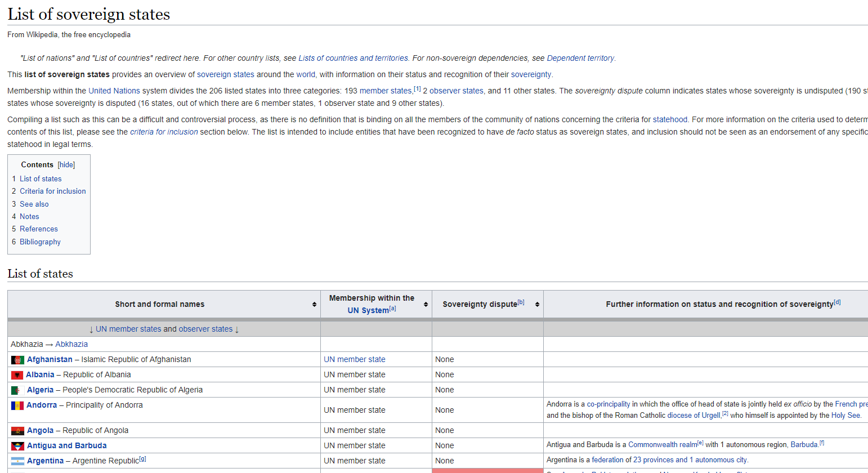Click the Argentina flag icon
Viewport: 868px width, 473px height.
17,461
